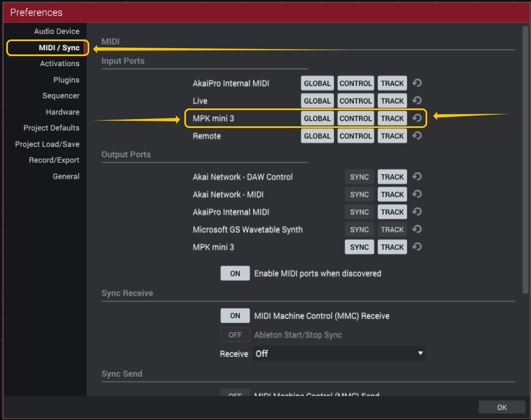Open the Record/Export preferences tab
531x420 pixels.
(54, 160)
